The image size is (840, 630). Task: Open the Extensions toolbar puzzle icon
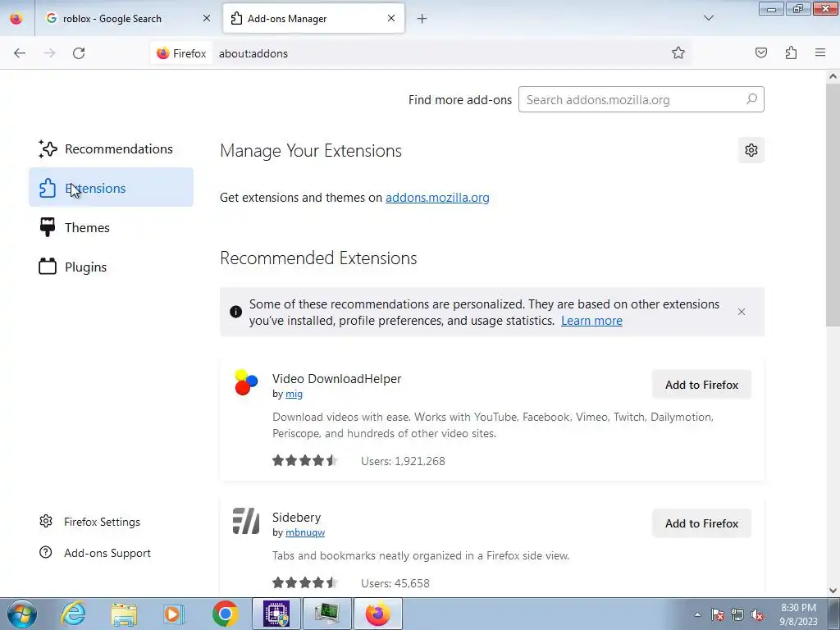pos(791,52)
